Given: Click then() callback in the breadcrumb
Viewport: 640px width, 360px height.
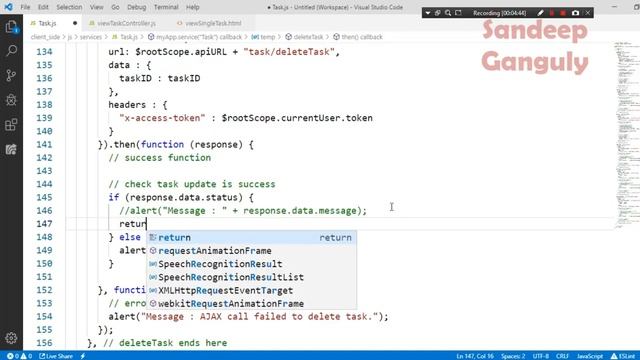Looking at the screenshot, I should (358, 37).
